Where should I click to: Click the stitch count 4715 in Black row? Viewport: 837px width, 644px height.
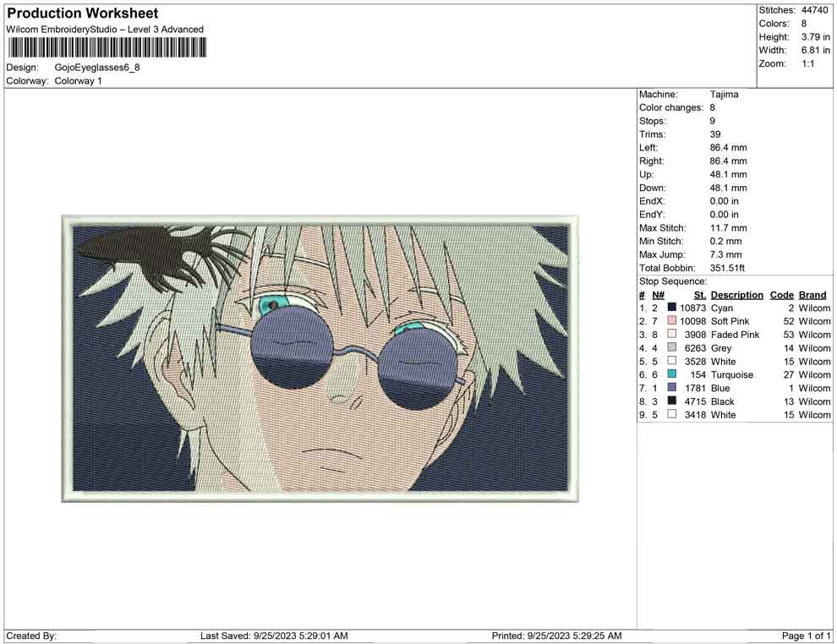click(x=696, y=401)
